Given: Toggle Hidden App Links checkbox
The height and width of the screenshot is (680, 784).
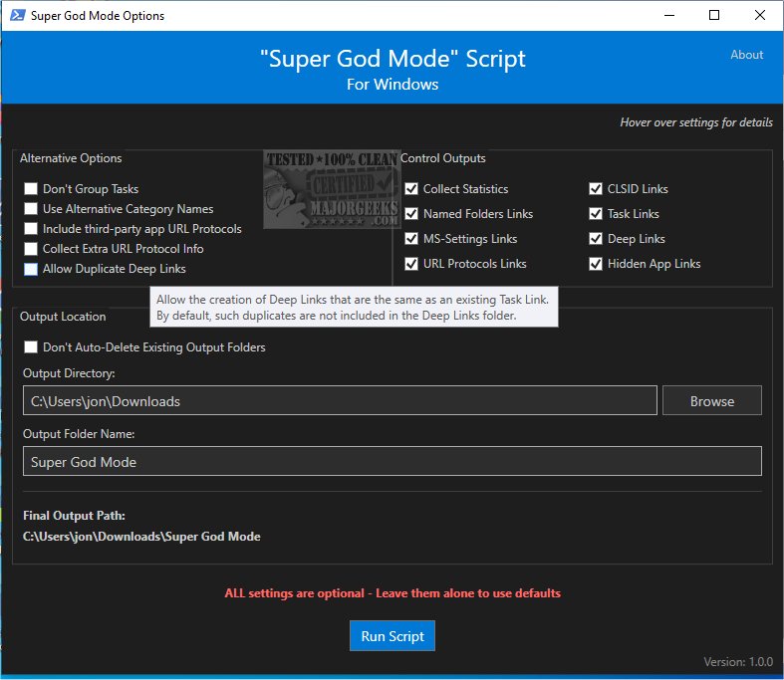Looking at the screenshot, I should [596, 264].
